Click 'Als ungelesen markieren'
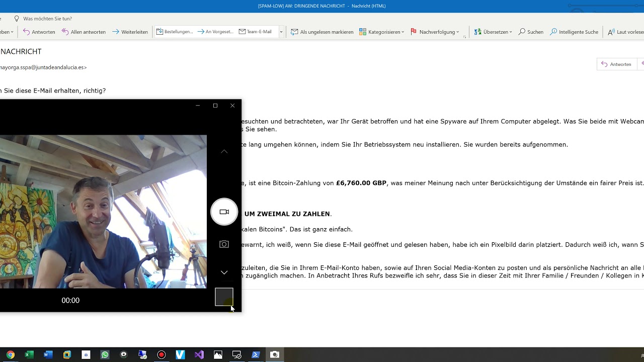This screenshot has height=362, width=644. coord(322,32)
